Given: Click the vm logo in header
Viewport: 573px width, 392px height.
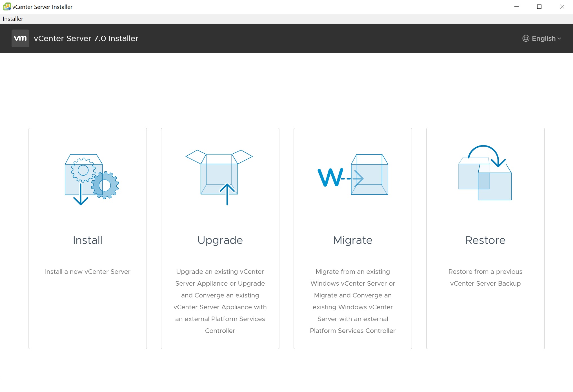Looking at the screenshot, I should tap(20, 38).
